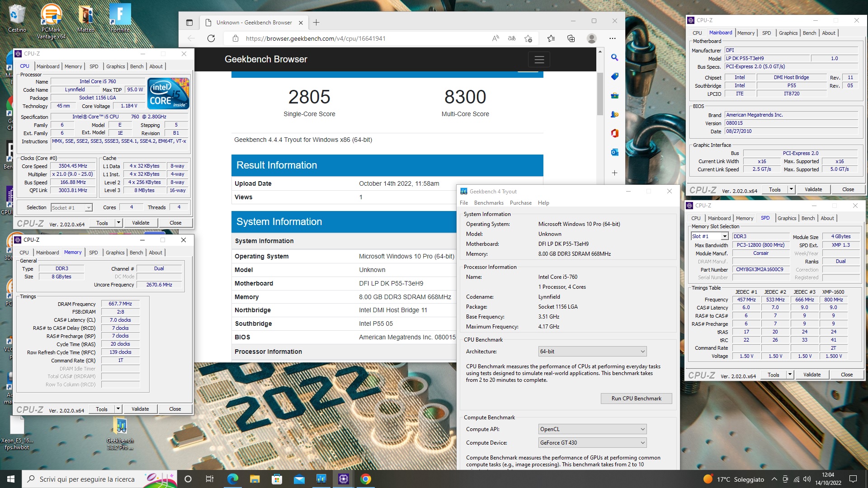Click Validate in CPU-Z Mainboard window

pyautogui.click(x=813, y=189)
